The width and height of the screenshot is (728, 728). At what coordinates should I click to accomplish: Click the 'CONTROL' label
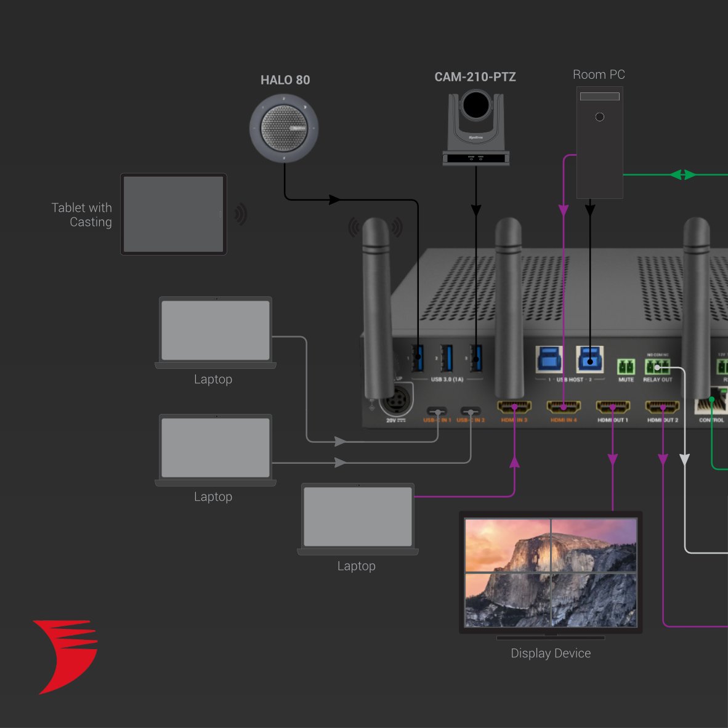(x=711, y=420)
